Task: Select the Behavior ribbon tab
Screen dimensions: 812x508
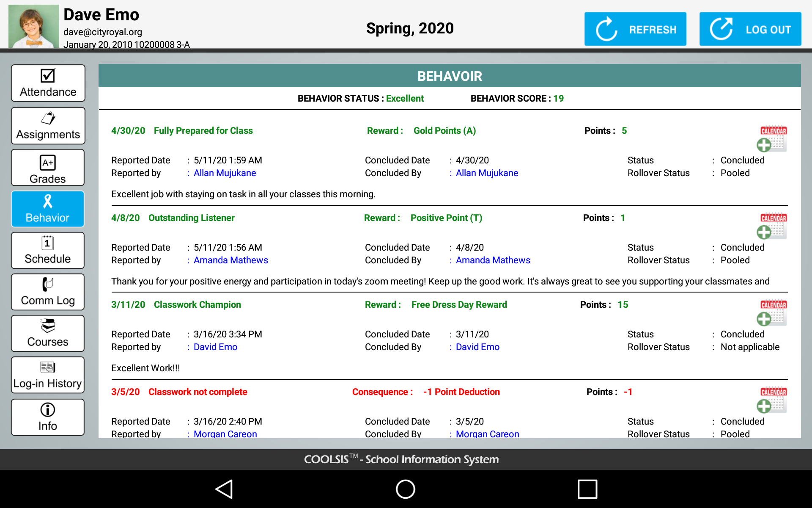Action: 48,209
